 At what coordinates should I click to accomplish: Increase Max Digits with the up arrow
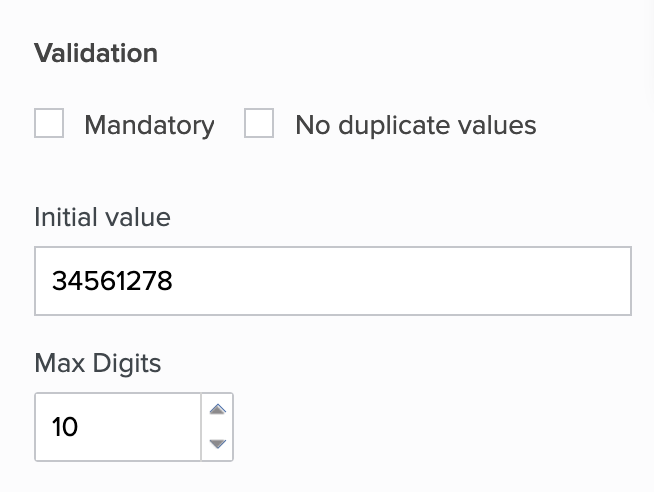217,410
